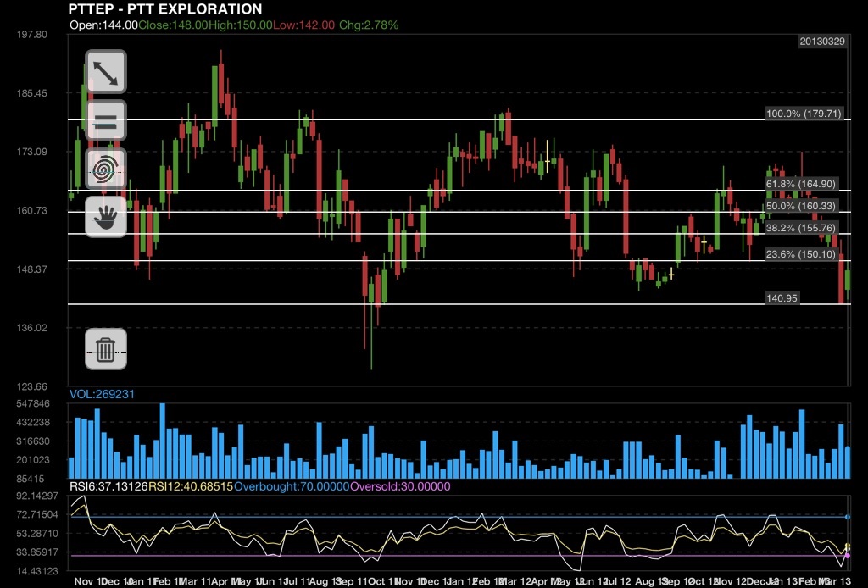Click the Oversold:30.00000 label

[400, 486]
